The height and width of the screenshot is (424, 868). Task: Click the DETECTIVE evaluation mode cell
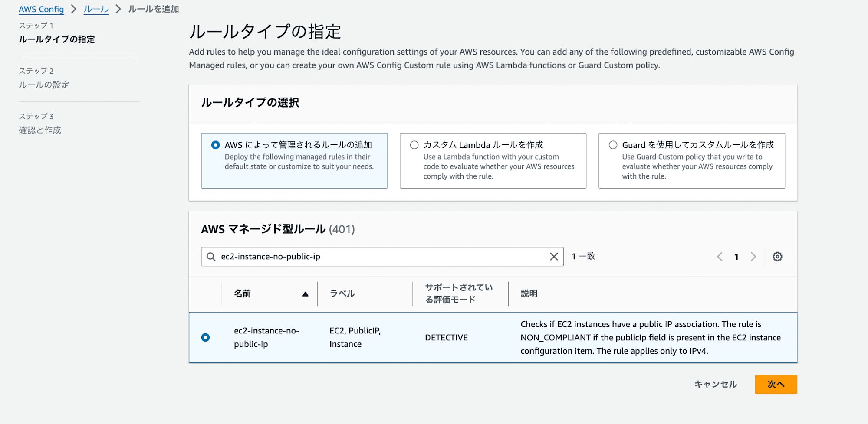446,337
